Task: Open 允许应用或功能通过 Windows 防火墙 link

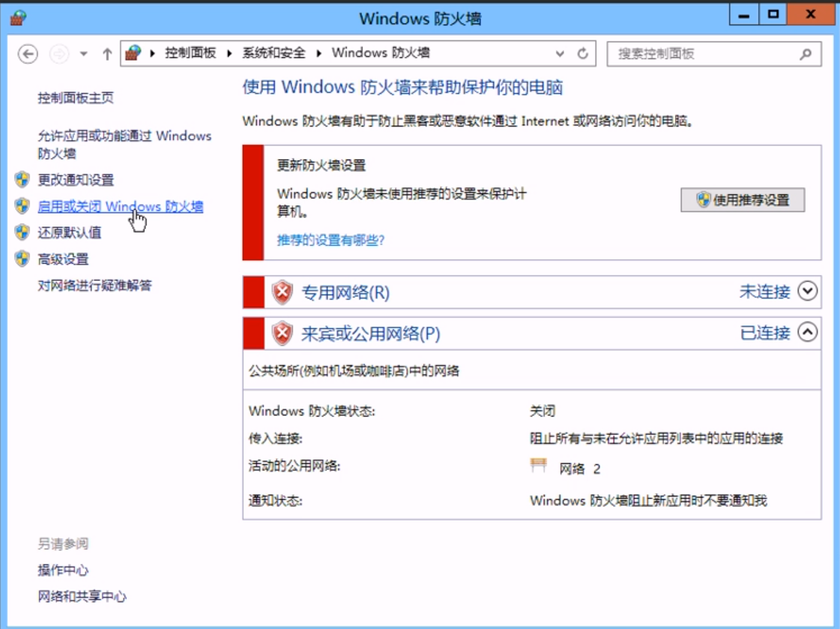Action: coord(124,144)
